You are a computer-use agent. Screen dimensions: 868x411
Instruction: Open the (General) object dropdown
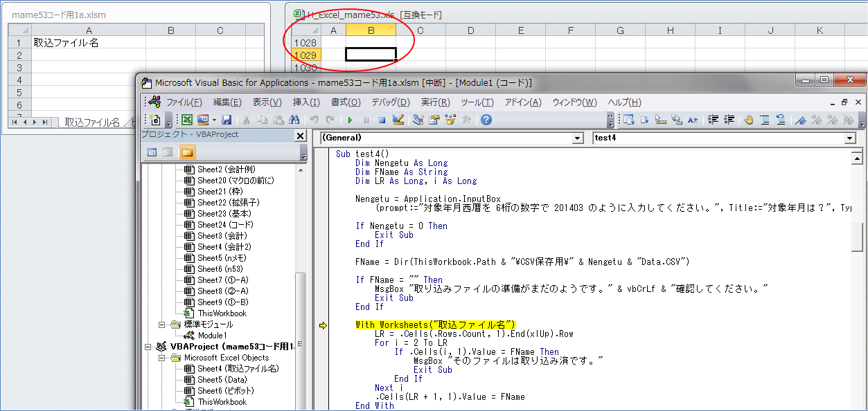tap(578, 138)
